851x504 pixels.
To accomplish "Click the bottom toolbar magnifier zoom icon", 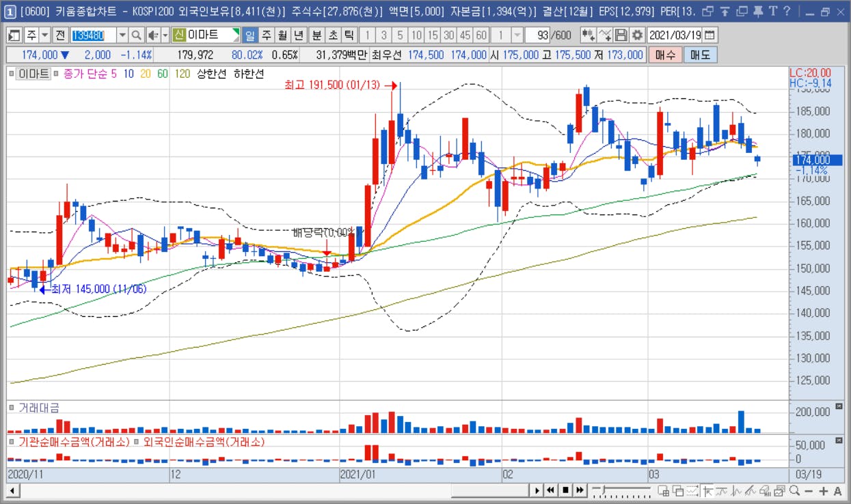I will (794, 490).
